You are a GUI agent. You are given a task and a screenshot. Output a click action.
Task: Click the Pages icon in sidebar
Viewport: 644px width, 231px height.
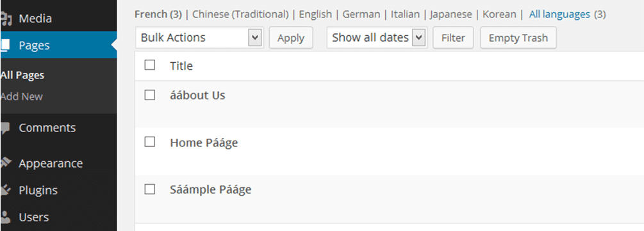(4, 45)
